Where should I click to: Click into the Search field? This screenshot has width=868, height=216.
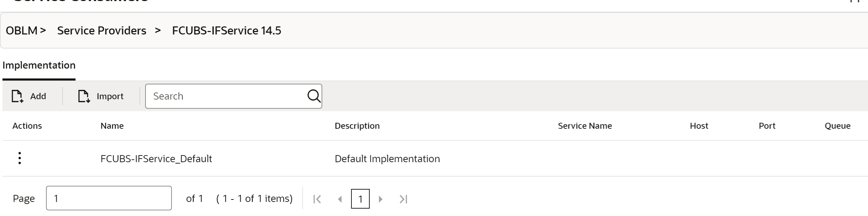point(225,96)
